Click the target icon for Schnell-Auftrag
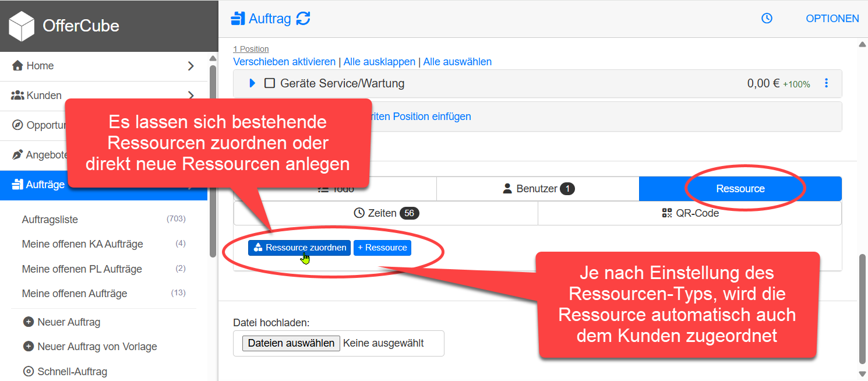Screen dimensions: 868x381 28,371
